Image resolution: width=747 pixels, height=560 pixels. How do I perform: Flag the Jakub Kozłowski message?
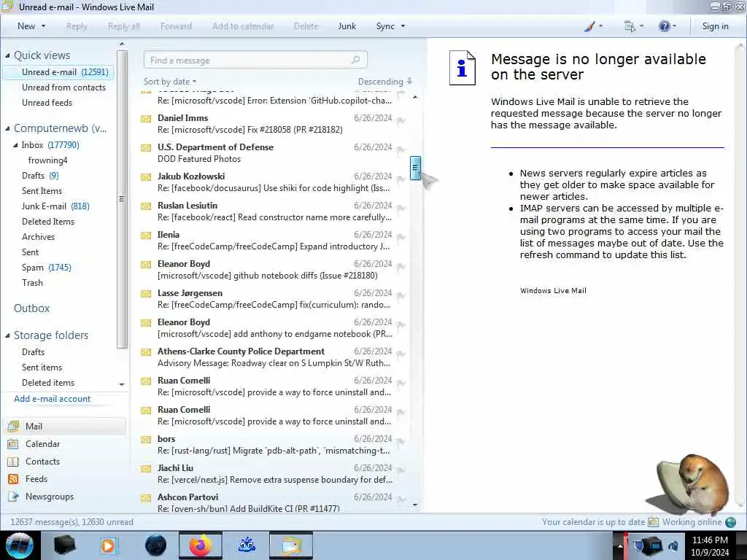click(400, 179)
